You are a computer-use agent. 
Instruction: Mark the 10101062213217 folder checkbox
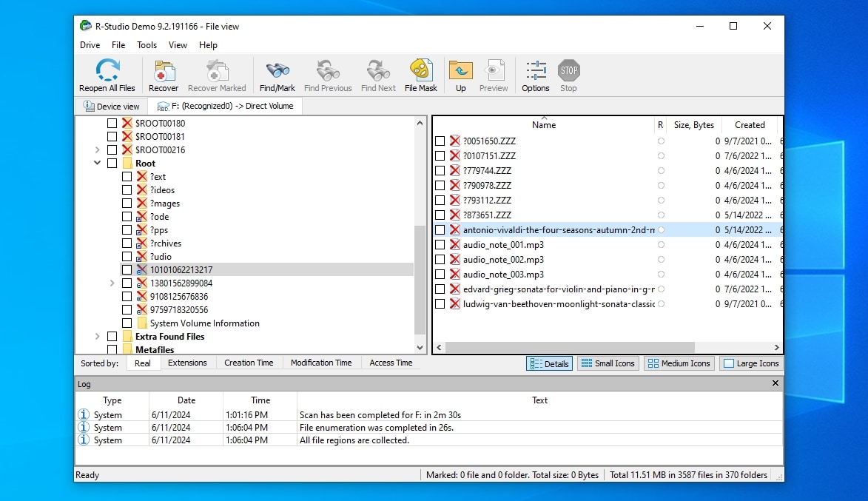click(127, 269)
